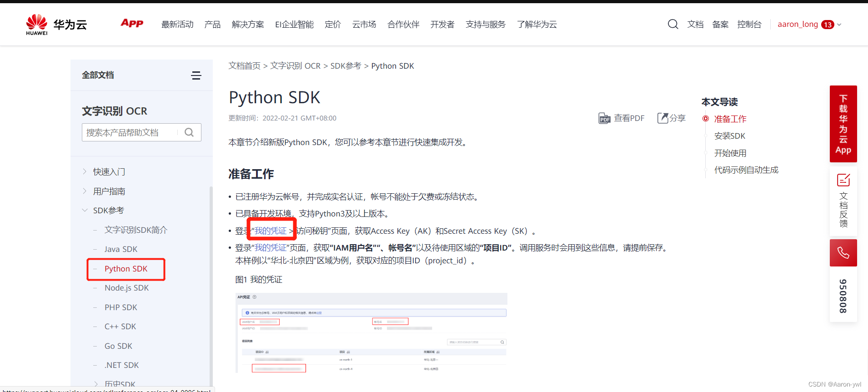Open the 开发者 menu item
The height and width of the screenshot is (392, 868).
[x=442, y=25]
